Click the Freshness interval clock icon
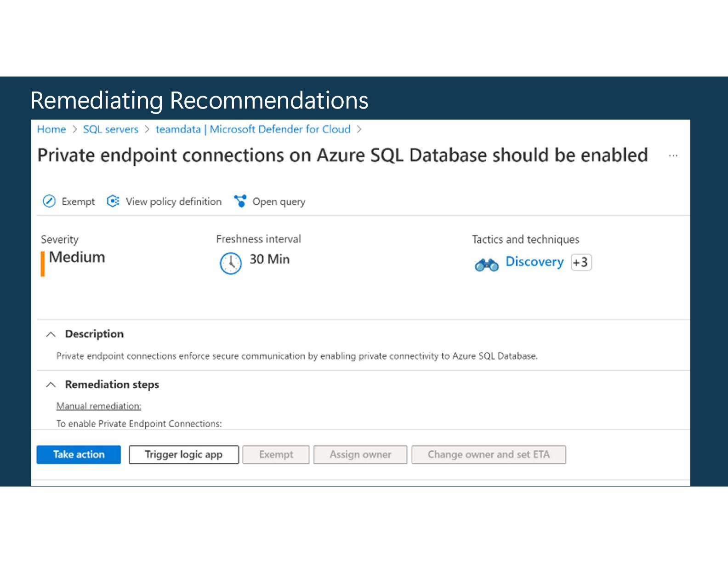 [231, 263]
